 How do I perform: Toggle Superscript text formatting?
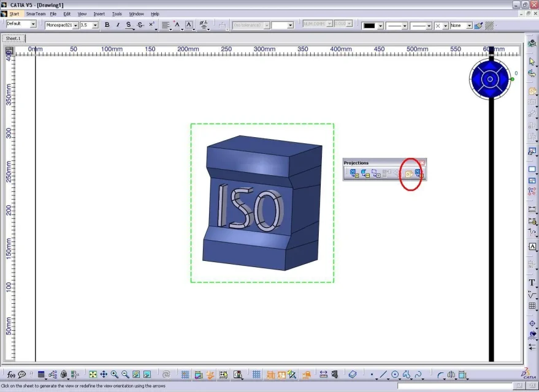(151, 25)
